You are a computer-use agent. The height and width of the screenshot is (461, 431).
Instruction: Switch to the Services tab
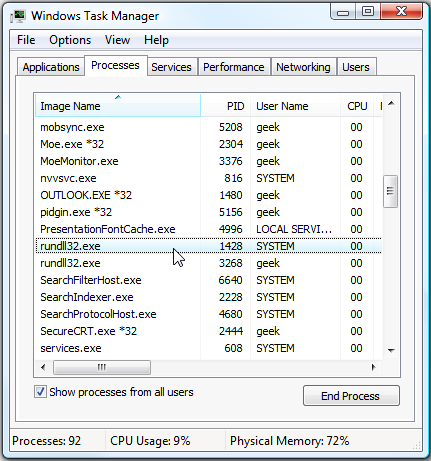click(x=171, y=67)
